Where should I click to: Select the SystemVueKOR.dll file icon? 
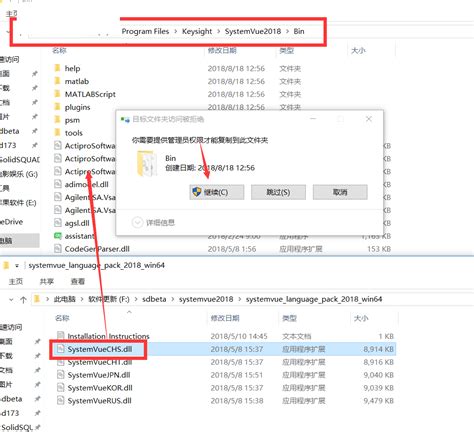[x=60, y=388]
